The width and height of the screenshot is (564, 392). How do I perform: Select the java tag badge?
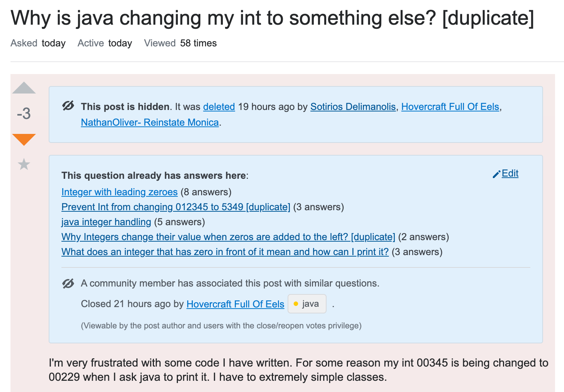click(x=307, y=304)
